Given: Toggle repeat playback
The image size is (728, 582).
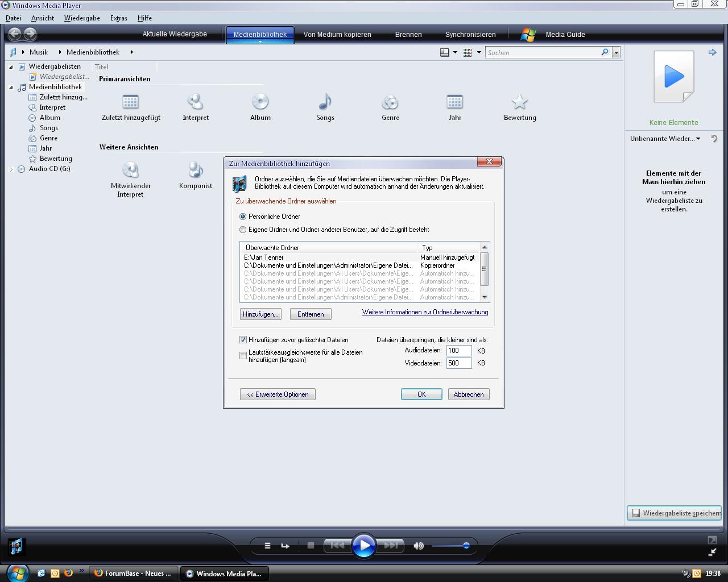Looking at the screenshot, I should 286,546.
